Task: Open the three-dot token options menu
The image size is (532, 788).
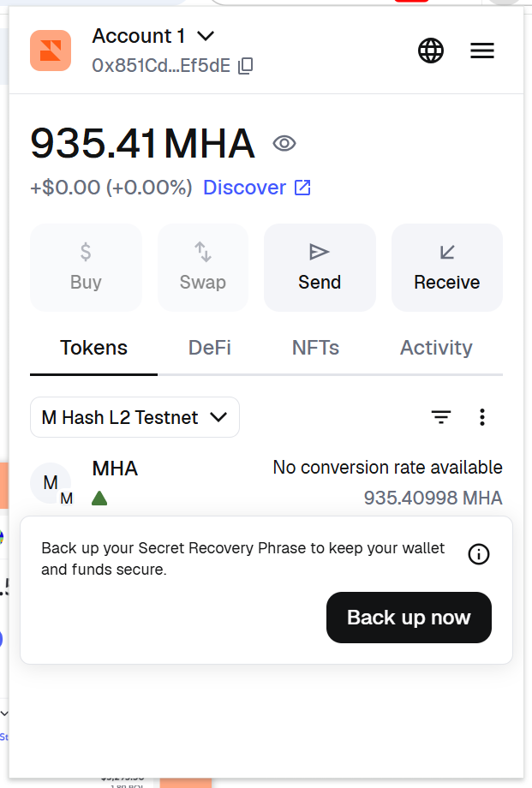Action: [482, 417]
